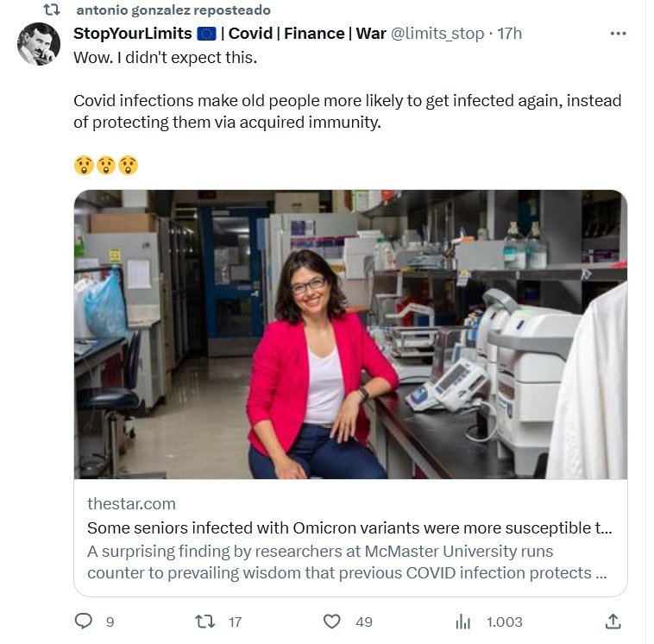Open the StopYourLimits profile avatar
The width and height of the screenshot is (654, 644).
point(39,44)
